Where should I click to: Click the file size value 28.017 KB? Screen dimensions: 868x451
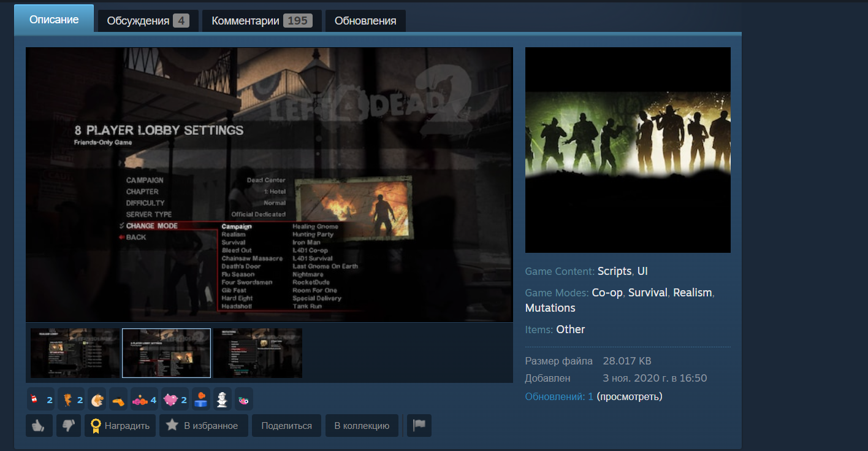pos(627,361)
